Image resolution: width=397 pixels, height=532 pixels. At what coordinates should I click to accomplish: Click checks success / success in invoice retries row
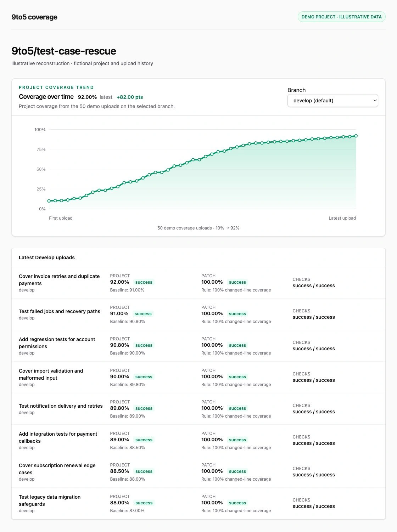(x=314, y=286)
